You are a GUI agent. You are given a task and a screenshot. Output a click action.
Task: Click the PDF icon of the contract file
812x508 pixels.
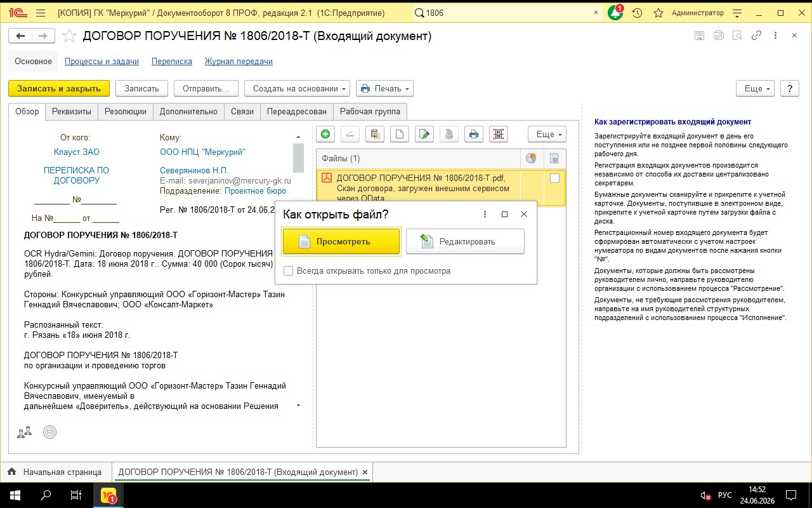(x=327, y=178)
